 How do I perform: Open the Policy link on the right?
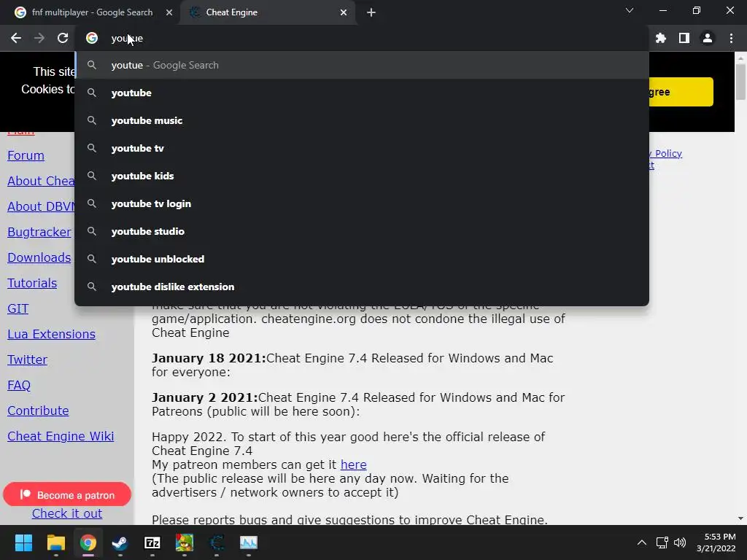[x=665, y=153]
